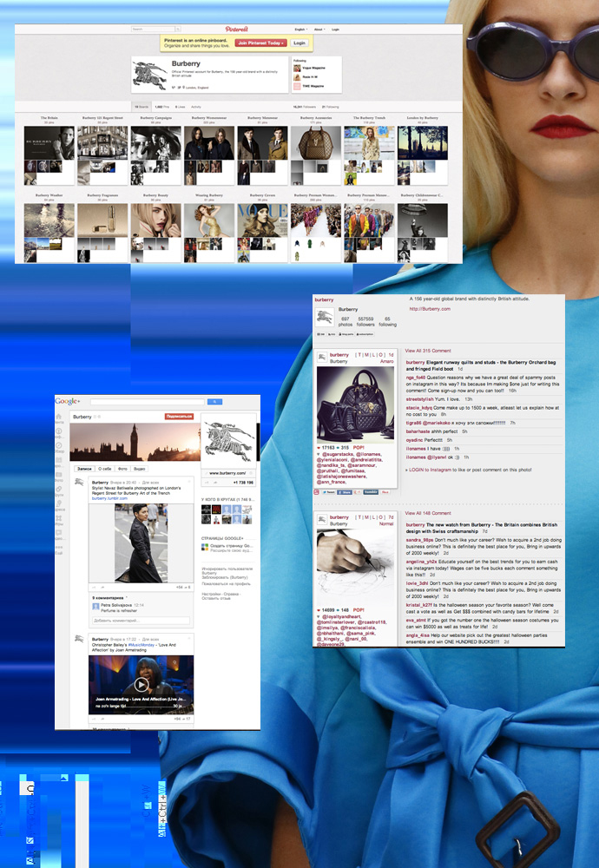
Task: Click Profile icon in Google+ sidebar
Action: (59, 431)
